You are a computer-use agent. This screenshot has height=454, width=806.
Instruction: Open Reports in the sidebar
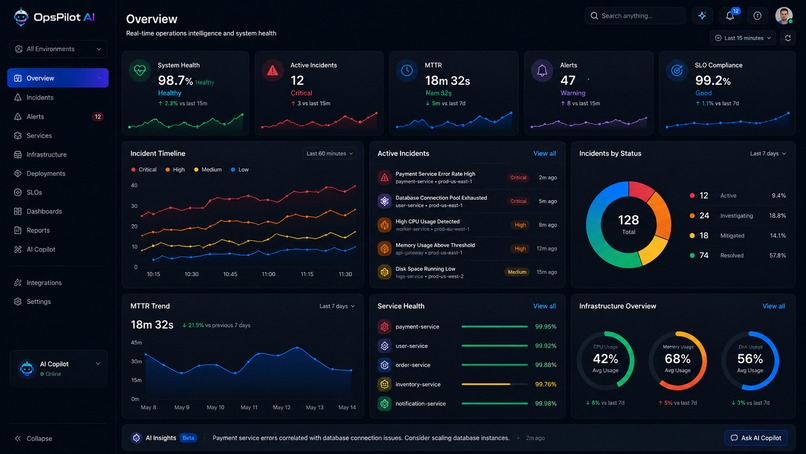[58, 230]
